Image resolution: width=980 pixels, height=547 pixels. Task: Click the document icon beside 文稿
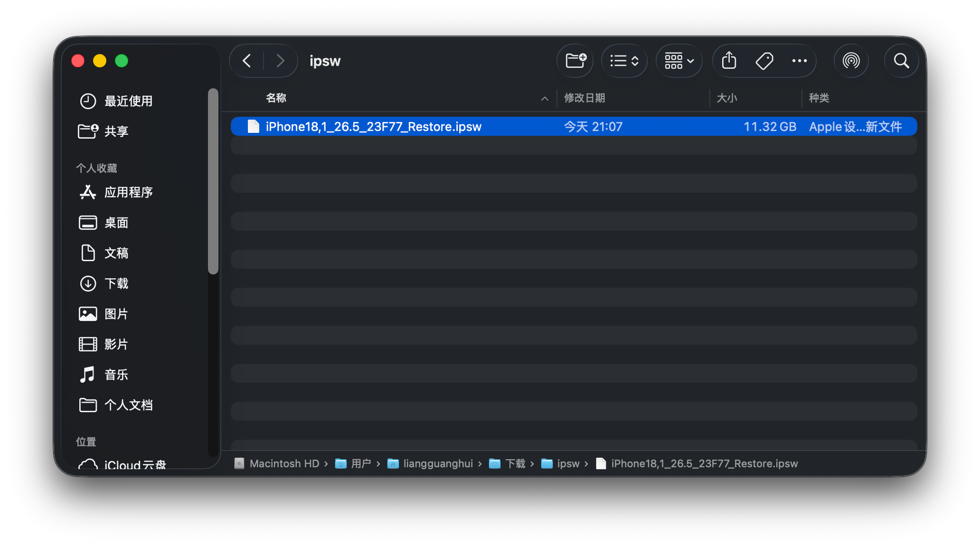88,253
